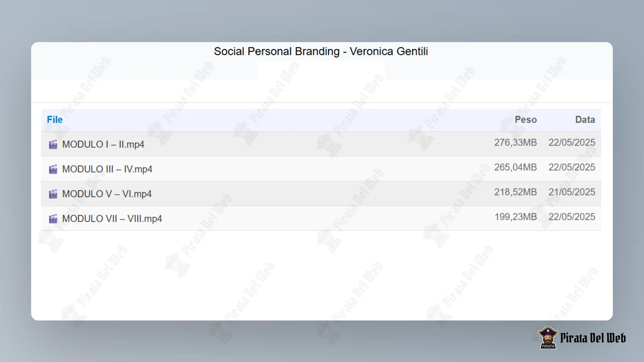Sort the list by the File column header
This screenshot has height=362, width=644.
[55, 120]
